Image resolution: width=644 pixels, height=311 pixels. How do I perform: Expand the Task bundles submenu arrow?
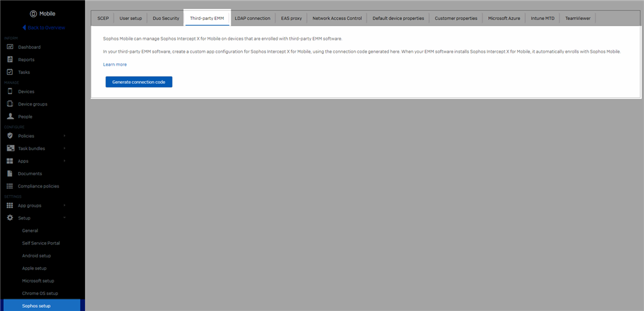tap(64, 148)
